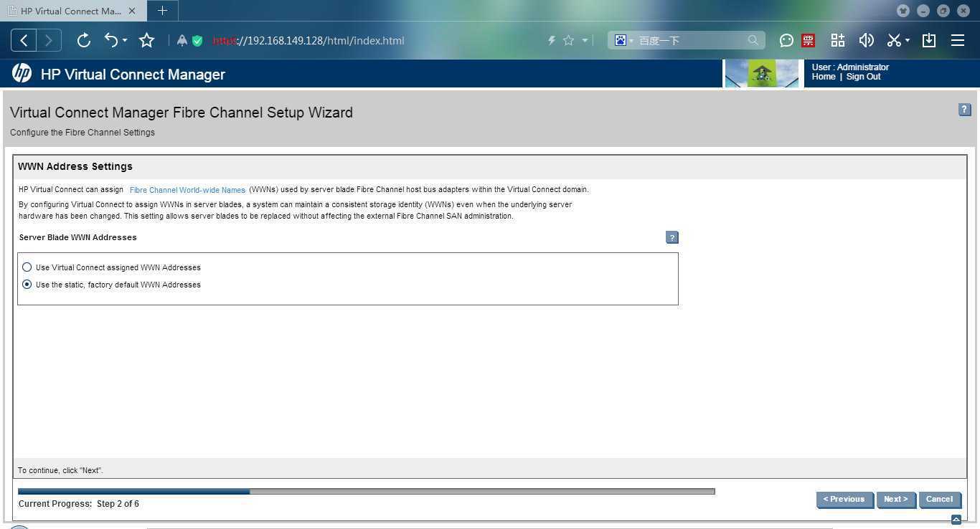
Task: Click the wizard progress bar
Action: click(367, 491)
